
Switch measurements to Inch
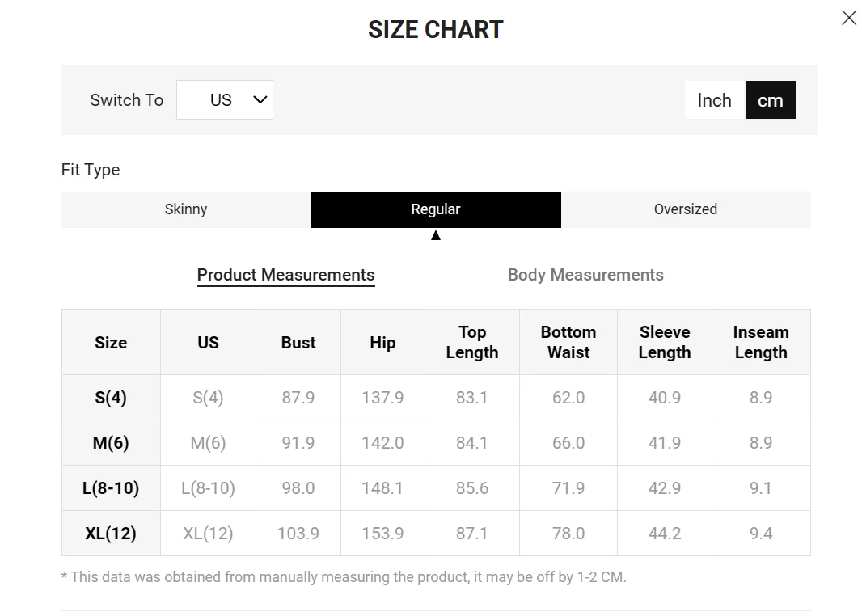[714, 100]
